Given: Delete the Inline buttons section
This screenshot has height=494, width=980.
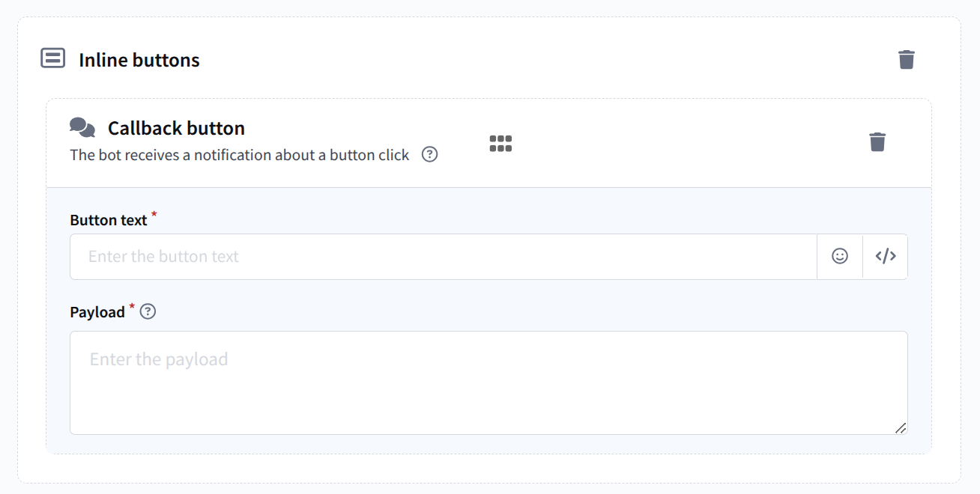Looking at the screenshot, I should coord(907,59).
